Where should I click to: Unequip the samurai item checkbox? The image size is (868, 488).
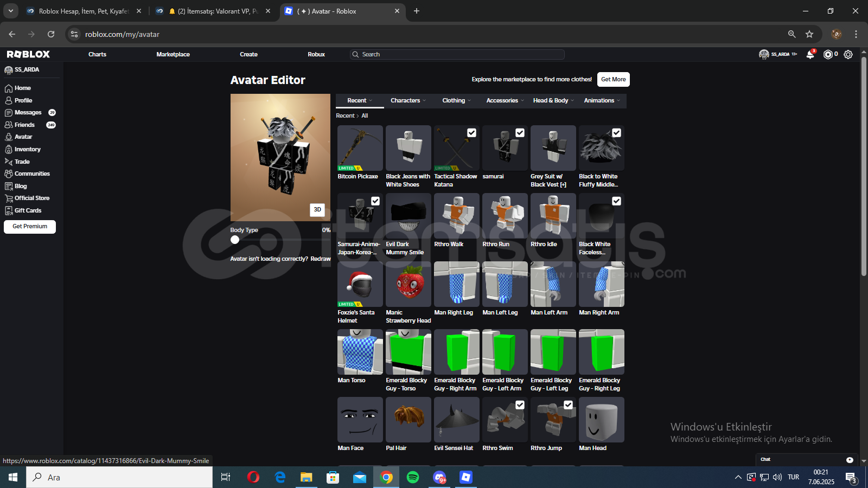coord(520,133)
